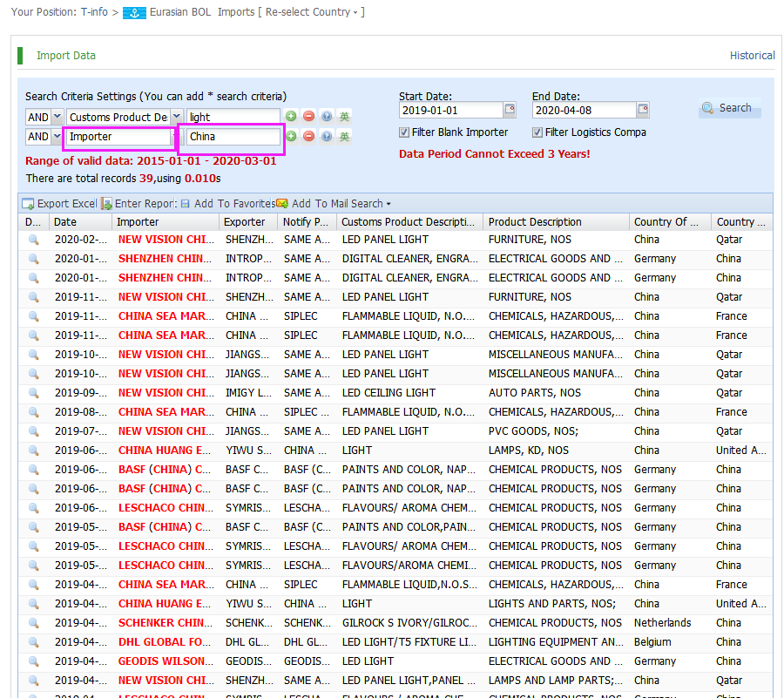This screenshot has height=698, width=784.
Task: Open the NEW VISION importer link in first row
Action: click(x=165, y=240)
